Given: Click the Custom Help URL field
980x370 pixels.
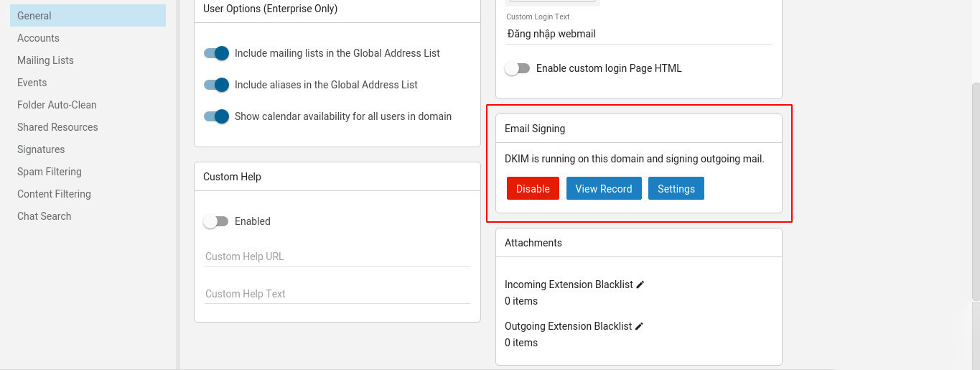Looking at the screenshot, I should (x=337, y=256).
